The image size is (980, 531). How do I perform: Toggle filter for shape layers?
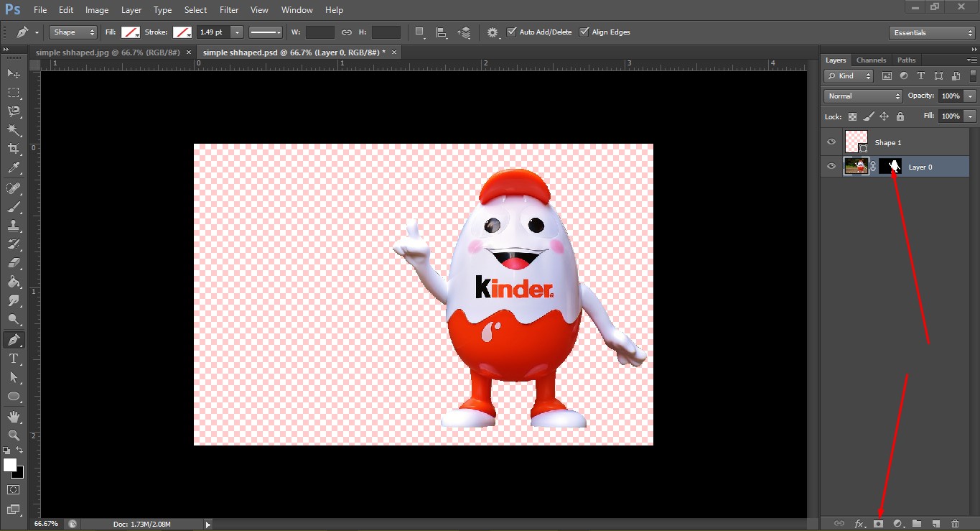coord(938,76)
